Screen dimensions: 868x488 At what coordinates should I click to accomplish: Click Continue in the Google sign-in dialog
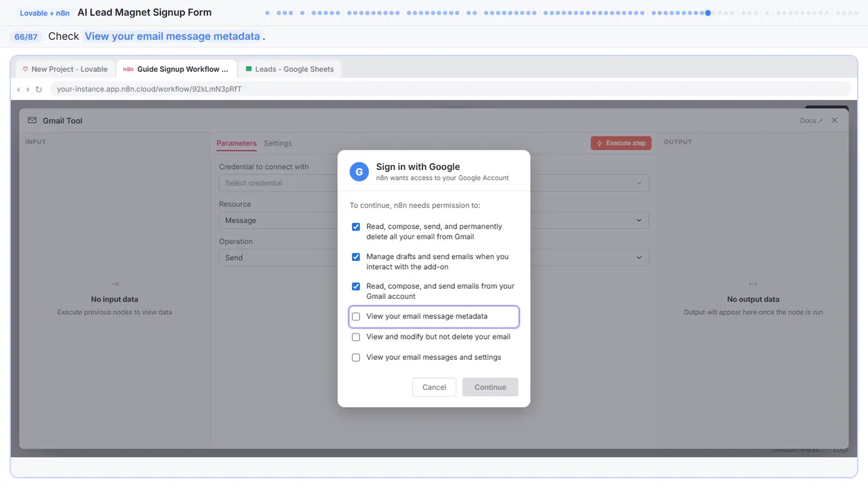[x=490, y=387]
